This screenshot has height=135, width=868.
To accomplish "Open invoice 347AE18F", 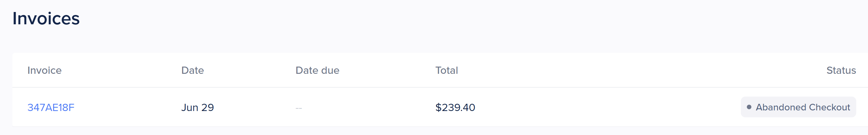I will [x=51, y=107].
